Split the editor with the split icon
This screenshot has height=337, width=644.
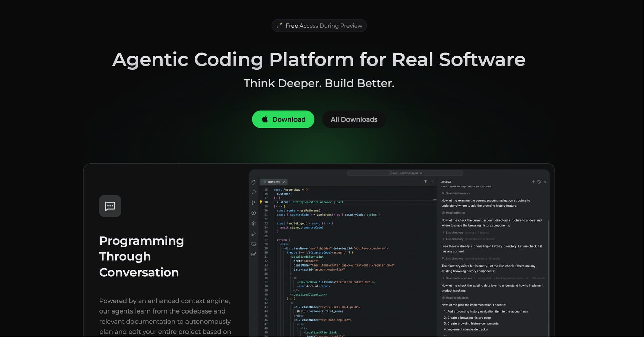[425, 182]
